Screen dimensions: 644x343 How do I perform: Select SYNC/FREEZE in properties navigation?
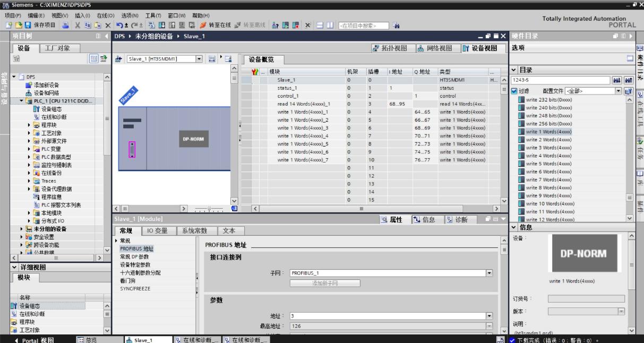tap(135, 288)
